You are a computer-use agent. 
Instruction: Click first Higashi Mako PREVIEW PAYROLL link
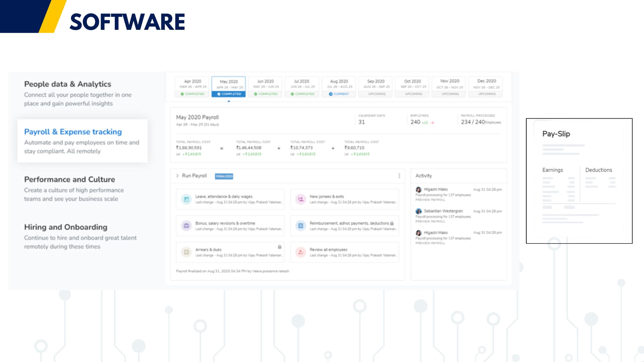click(430, 200)
